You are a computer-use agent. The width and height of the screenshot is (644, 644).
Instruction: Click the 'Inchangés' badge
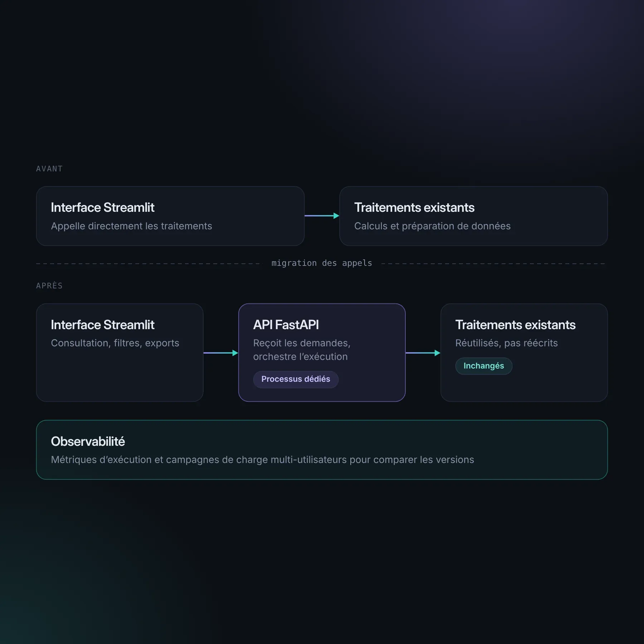pyautogui.click(x=484, y=366)
